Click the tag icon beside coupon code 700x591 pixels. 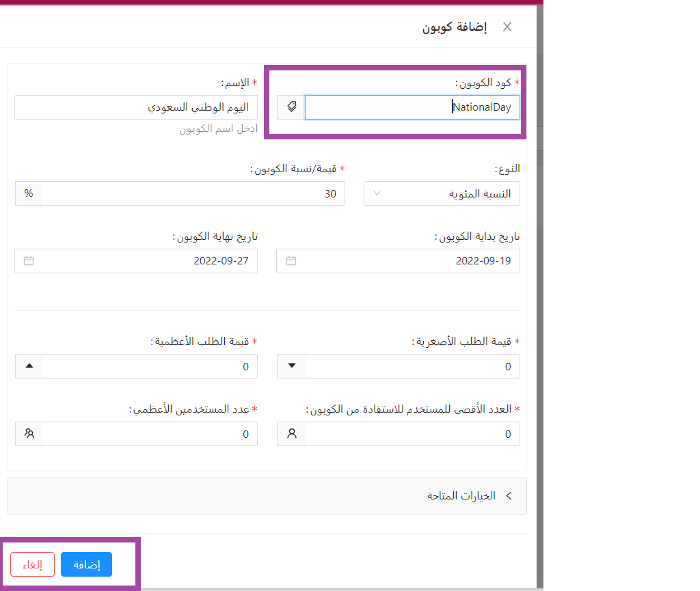291,107
